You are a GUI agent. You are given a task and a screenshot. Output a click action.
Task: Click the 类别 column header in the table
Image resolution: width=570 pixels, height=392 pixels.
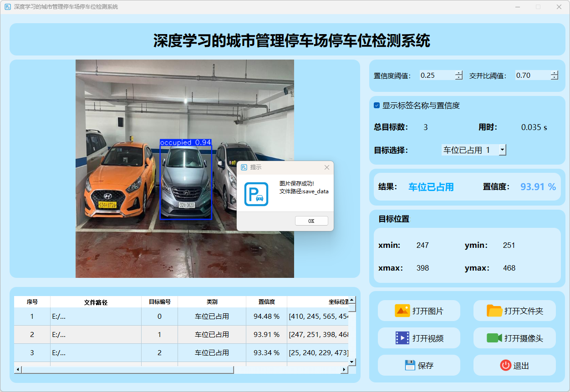(x=212, y=302)
